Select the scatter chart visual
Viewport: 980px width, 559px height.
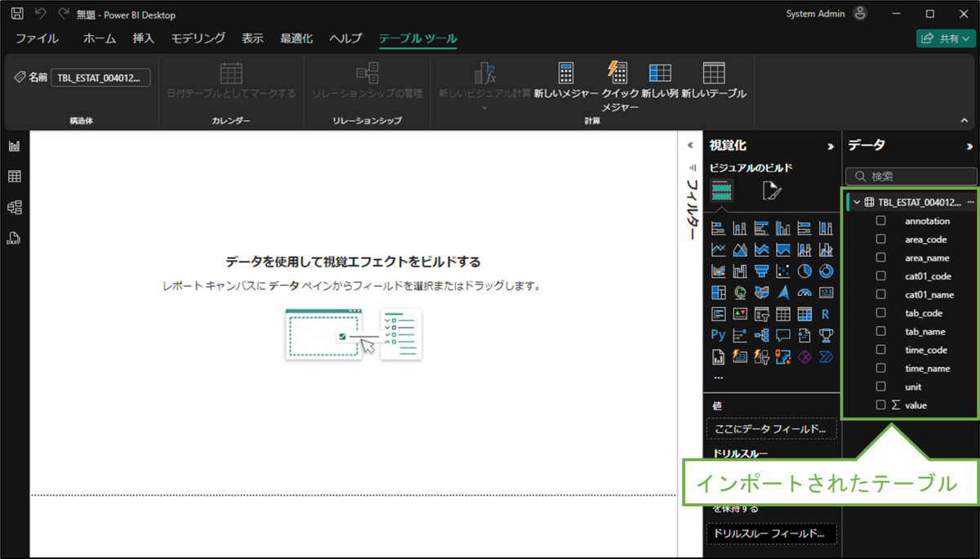coord(783,271)
